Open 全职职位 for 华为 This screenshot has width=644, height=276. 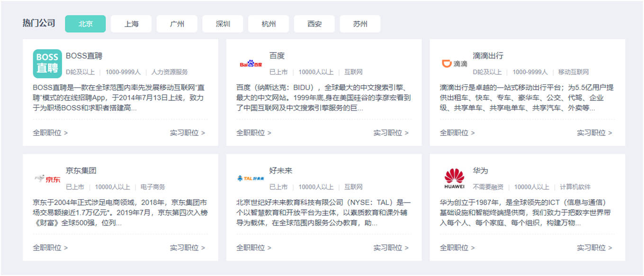coord(457,248)
